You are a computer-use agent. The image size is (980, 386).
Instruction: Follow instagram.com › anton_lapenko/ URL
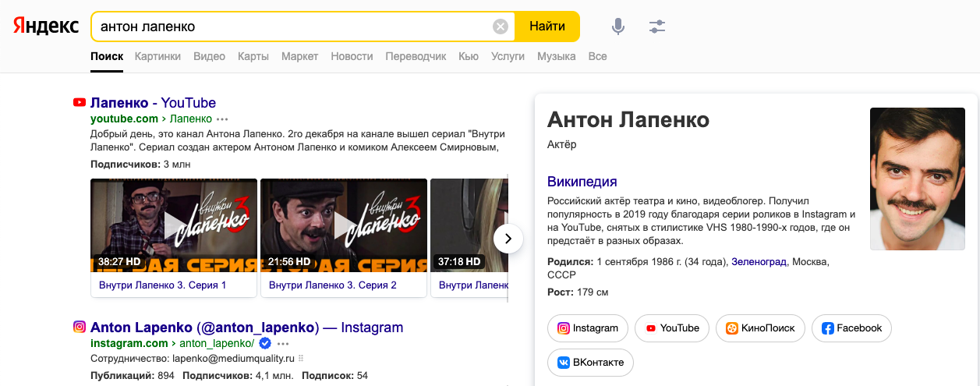[x=172, y=343]
